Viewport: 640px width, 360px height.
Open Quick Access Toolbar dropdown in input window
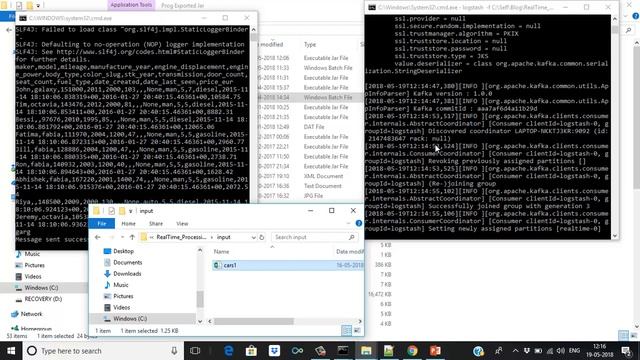131,211
